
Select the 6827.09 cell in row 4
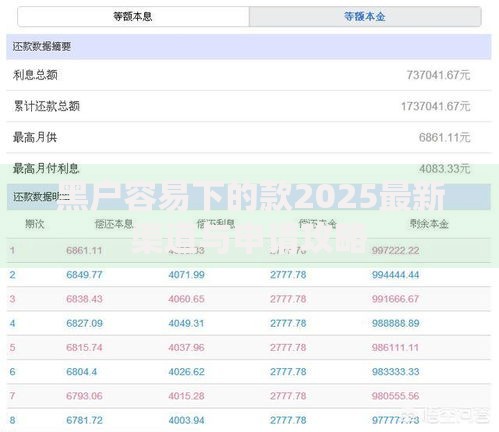[84, 323]
